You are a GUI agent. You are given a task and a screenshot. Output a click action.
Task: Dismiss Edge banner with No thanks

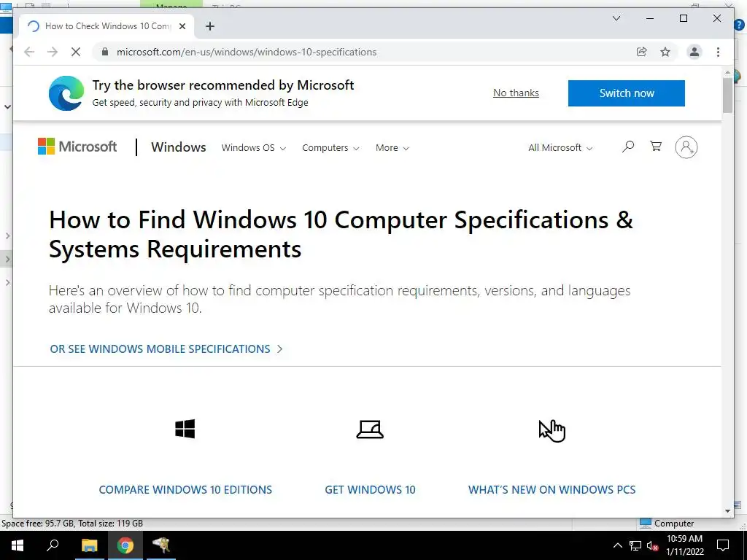coord(516,93)
